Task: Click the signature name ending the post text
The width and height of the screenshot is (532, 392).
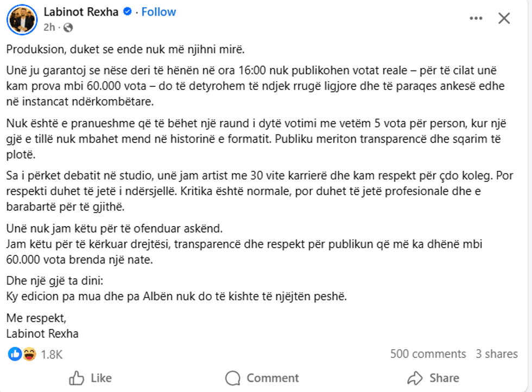Action: tap(42, 333)
